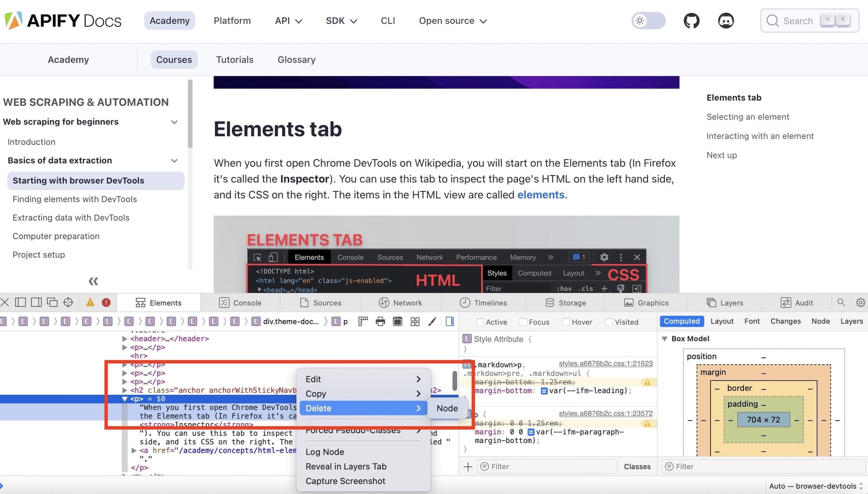Toggle the page rulers icon
The height and width of the screenshot is (494, 868).
click(362, 321)
